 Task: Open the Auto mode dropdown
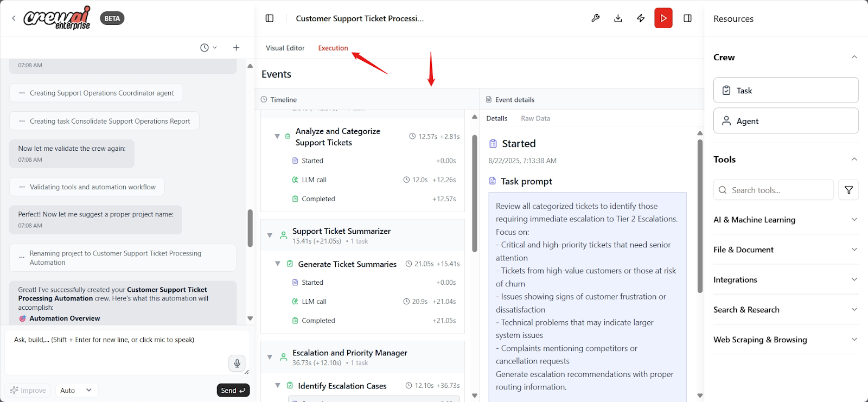coord(75,390)
